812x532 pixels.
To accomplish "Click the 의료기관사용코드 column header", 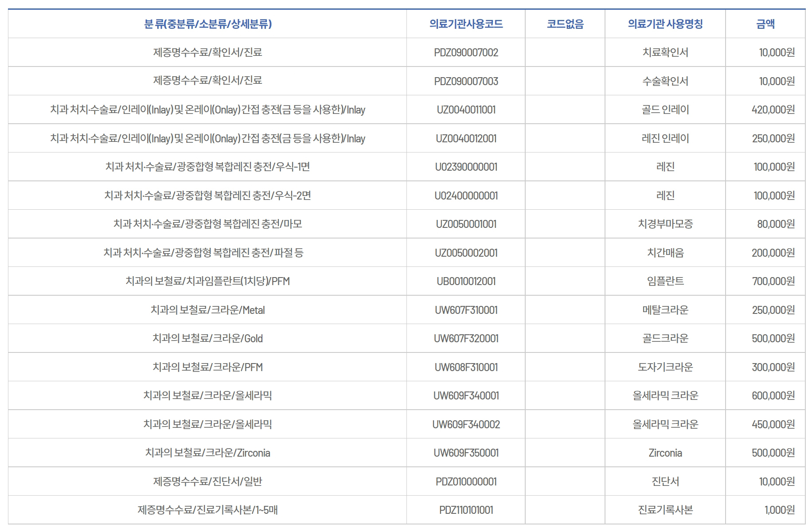I will coord(466,24).
